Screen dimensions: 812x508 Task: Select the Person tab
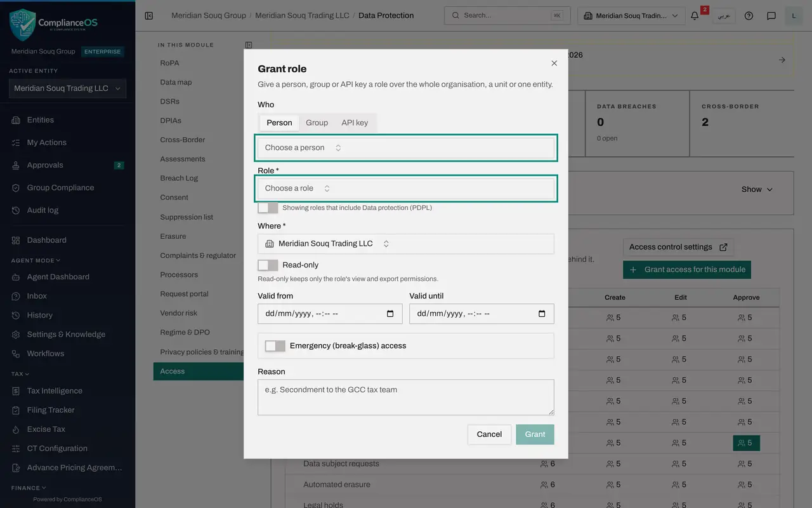point(279,123)
